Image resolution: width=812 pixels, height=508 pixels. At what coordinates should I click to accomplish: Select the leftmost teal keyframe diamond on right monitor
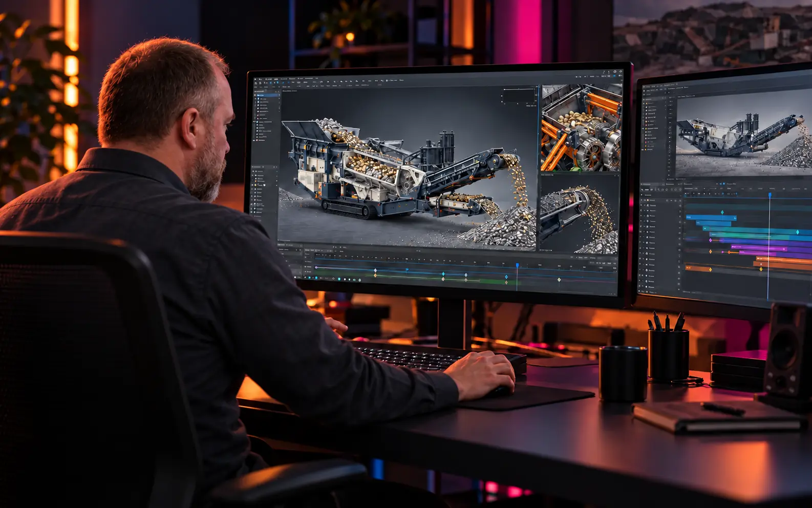(722, 212)
